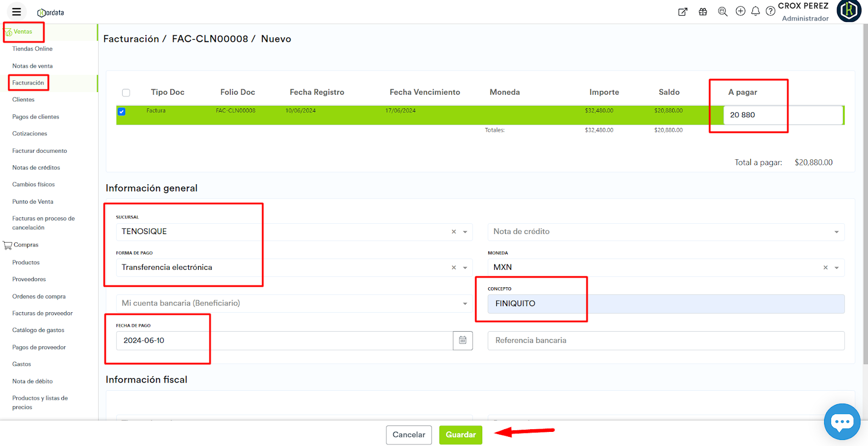Click the Referencia bancaria input field
The width and height of the screenshot is (868, 446).
665,340
